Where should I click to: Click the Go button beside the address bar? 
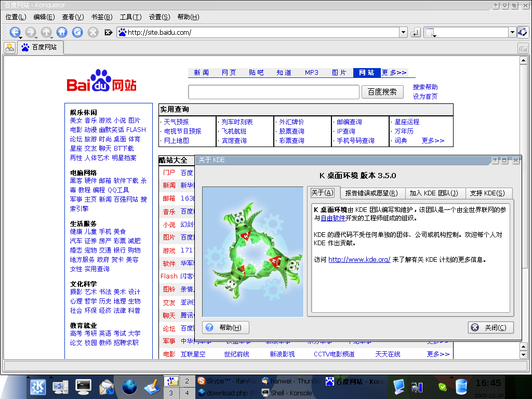(x=415, y=33)
